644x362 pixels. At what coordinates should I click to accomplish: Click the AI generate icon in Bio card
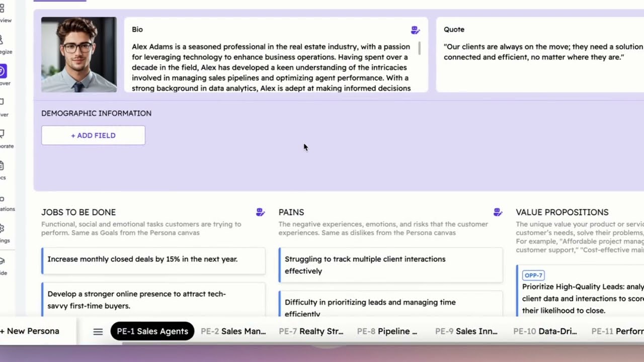tap(415, 30)
